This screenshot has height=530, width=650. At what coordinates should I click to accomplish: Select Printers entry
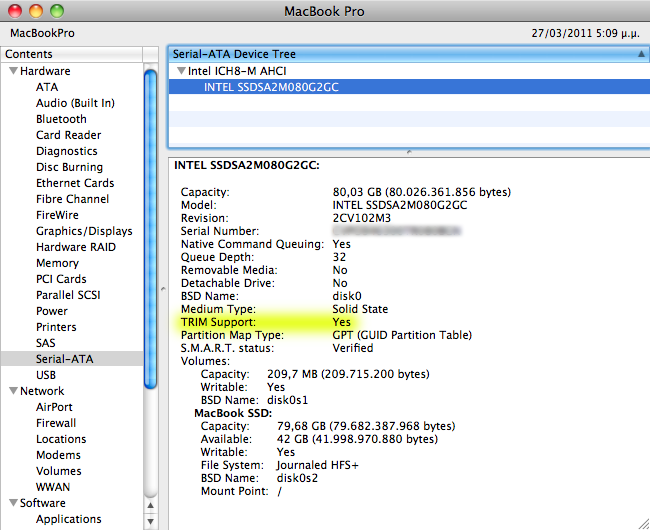pos(56,327)
